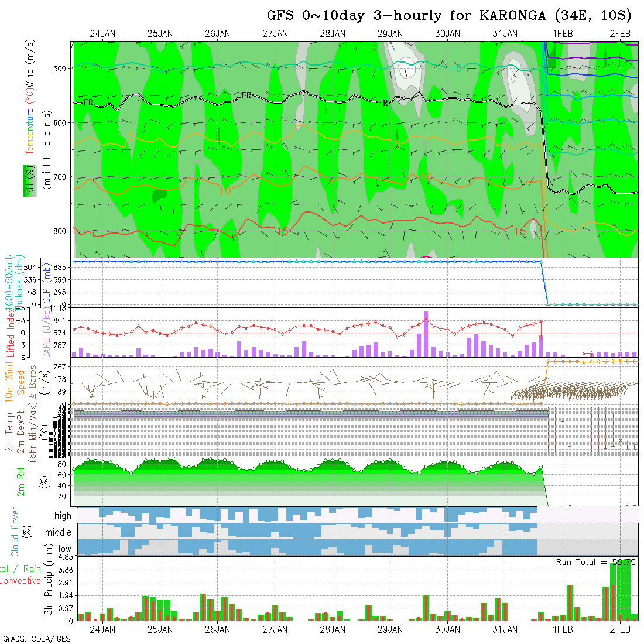Select the purple 'CAPE (J/kg)' axis label
The image size is (644, 644).
pyautogui.click(x=46, y=332)
